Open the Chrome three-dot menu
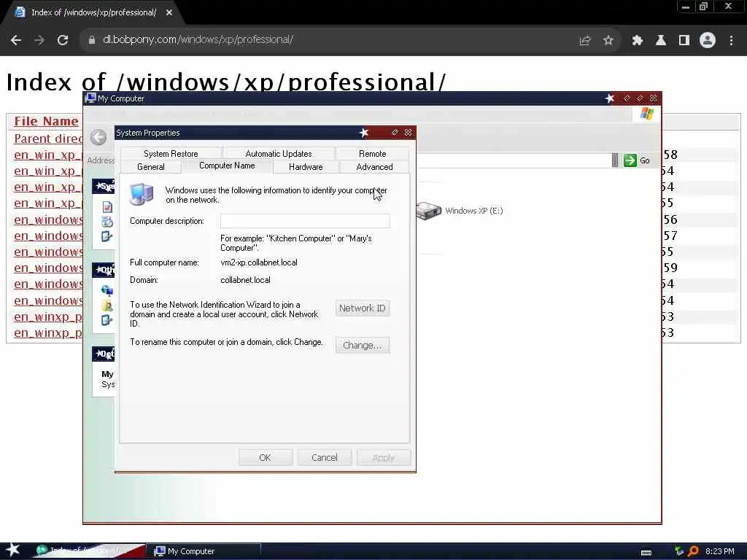This screenshot has width=747, height=560. 731,41
